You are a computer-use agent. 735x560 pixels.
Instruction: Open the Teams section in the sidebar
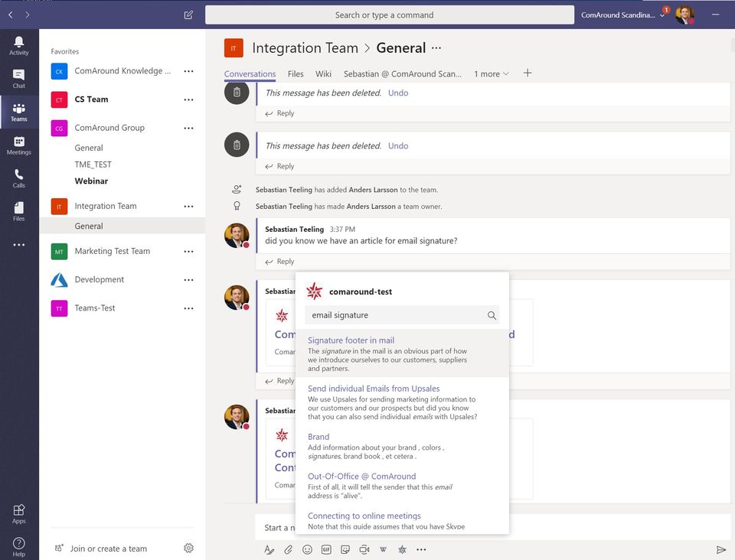(x=18, y=112)
